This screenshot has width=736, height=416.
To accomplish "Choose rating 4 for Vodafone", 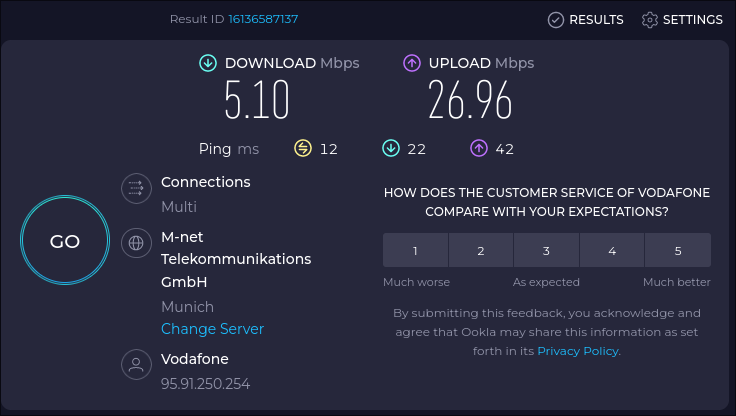I will (612, 250).
